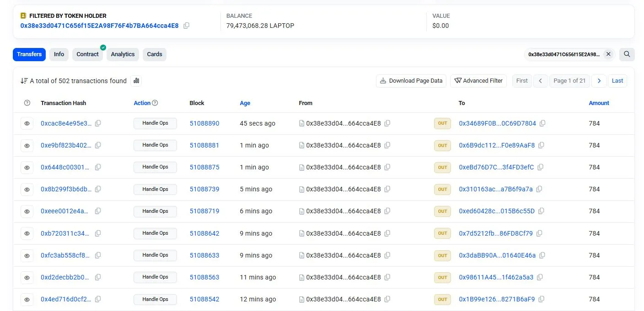The image size is (644, 311).
Task: Open the Cards tab
Action: point(155,54)
